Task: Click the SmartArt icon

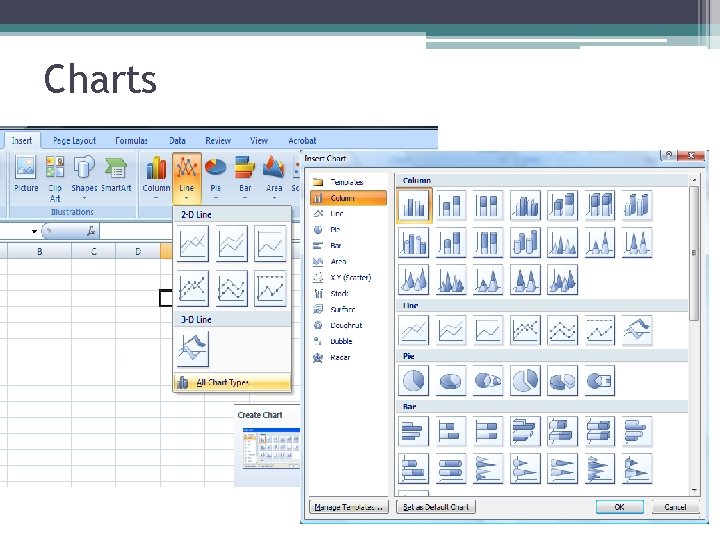Action: 116,174
